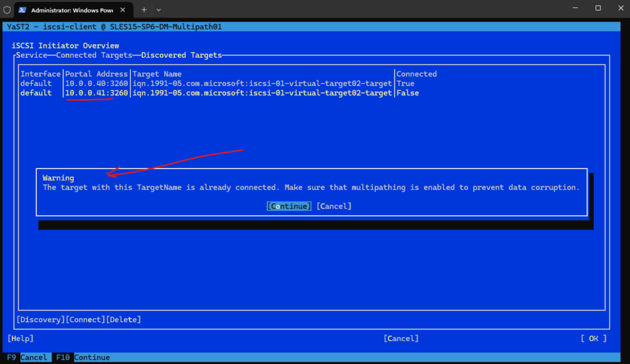The width and height of the screenshot is (630, 364).
Task: Switch to Connected Targets tab
Action: tap(94, 55)
